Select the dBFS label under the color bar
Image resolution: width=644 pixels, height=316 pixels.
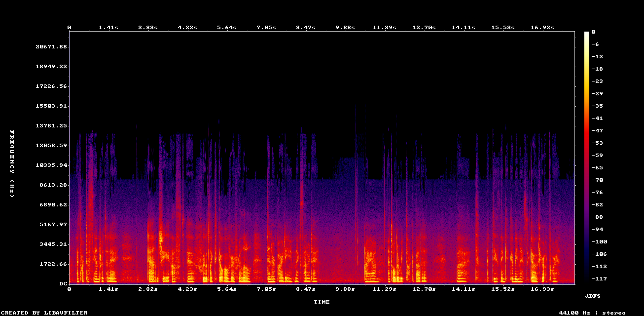point(592,295)
